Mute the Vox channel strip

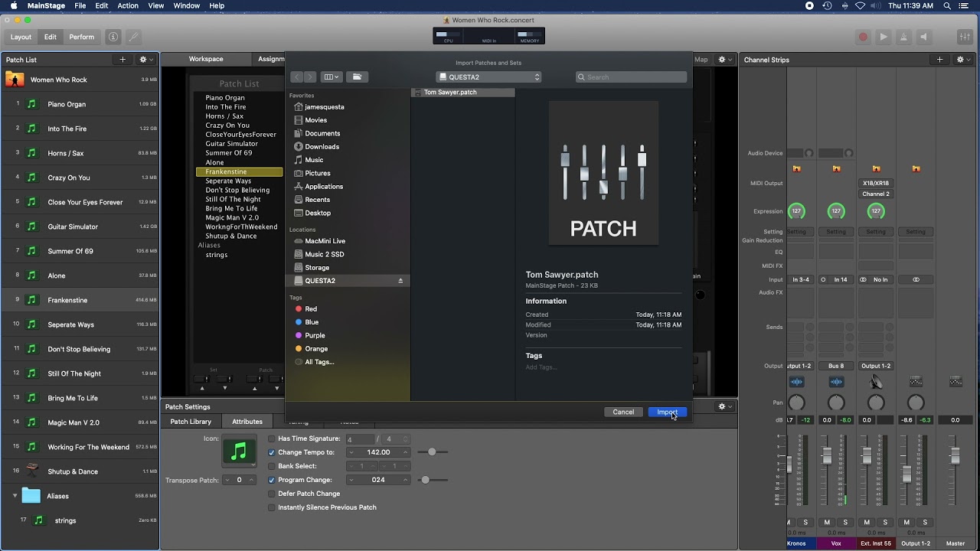click(x=827, y=522)
